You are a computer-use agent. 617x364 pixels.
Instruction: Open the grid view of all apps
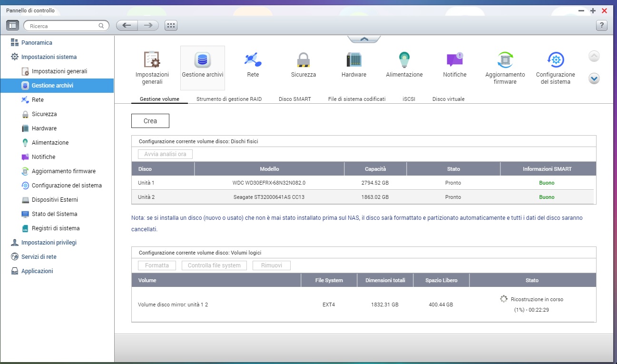tap(171, 26)
